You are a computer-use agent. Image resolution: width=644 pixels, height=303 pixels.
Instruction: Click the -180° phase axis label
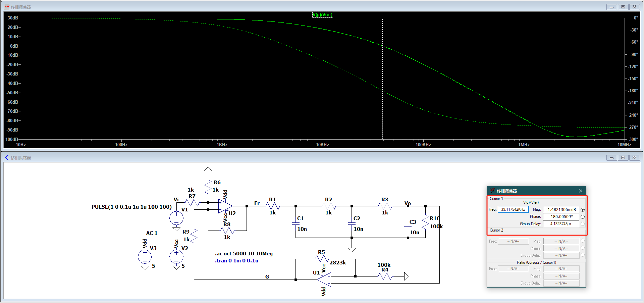(633, 91)
